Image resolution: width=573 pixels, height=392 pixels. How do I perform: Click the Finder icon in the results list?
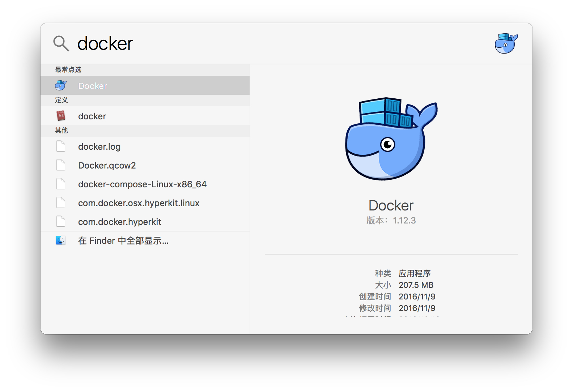click(x=61, y=240)
